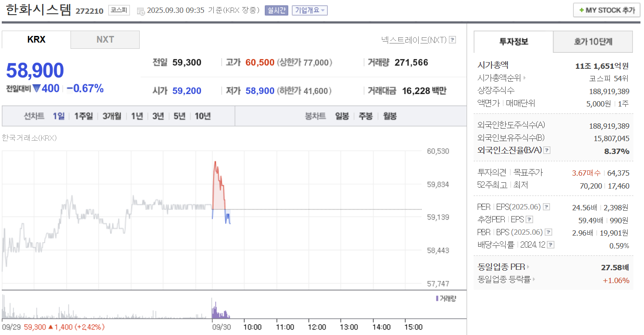
Task: Switch to the 호가 10단계 tab
Action: tap(593, 41)
